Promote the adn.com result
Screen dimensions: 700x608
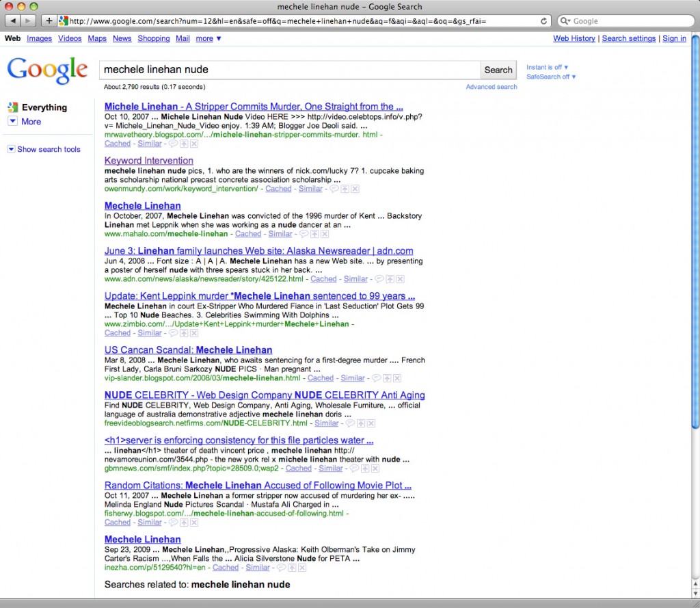click(390, 279)
